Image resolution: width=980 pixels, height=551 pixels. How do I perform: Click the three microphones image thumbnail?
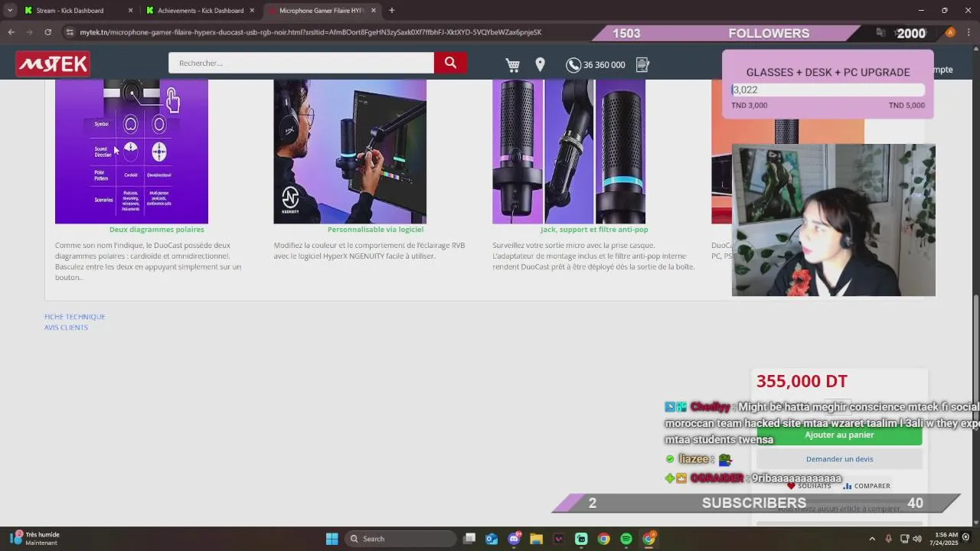pos(569,152)
